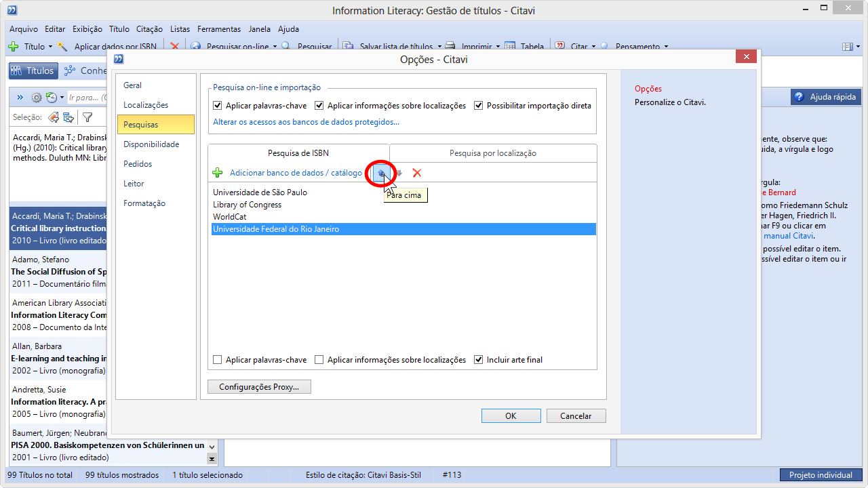Screen dimensions: 868x488
Task: Click the magic wand icon for ISBN data
Action: (63, 47)
